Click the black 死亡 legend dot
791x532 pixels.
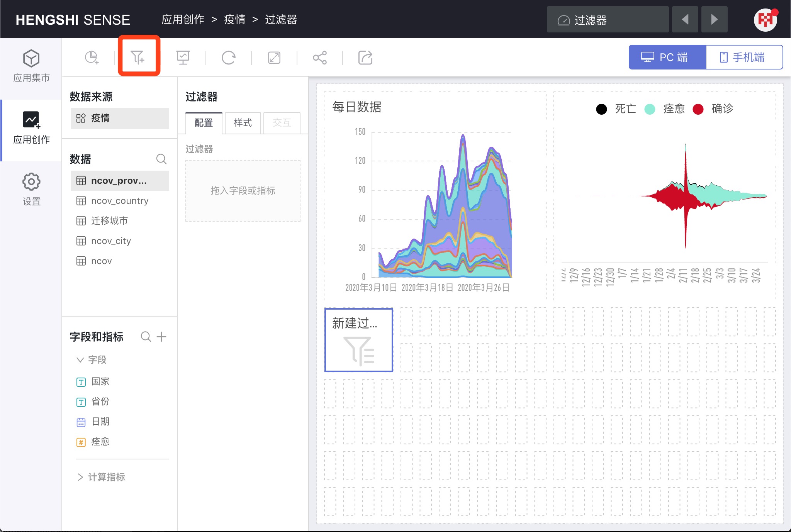coord(601,109)
